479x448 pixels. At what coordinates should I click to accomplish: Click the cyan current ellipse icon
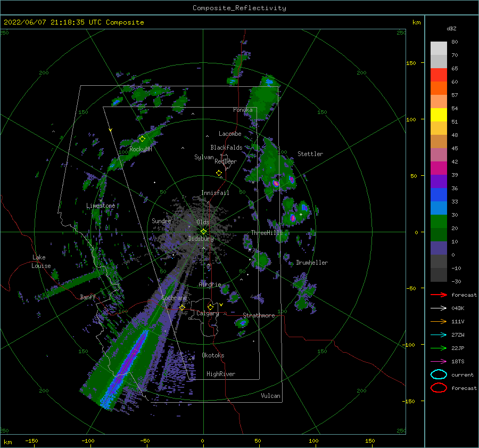(439, 374)
